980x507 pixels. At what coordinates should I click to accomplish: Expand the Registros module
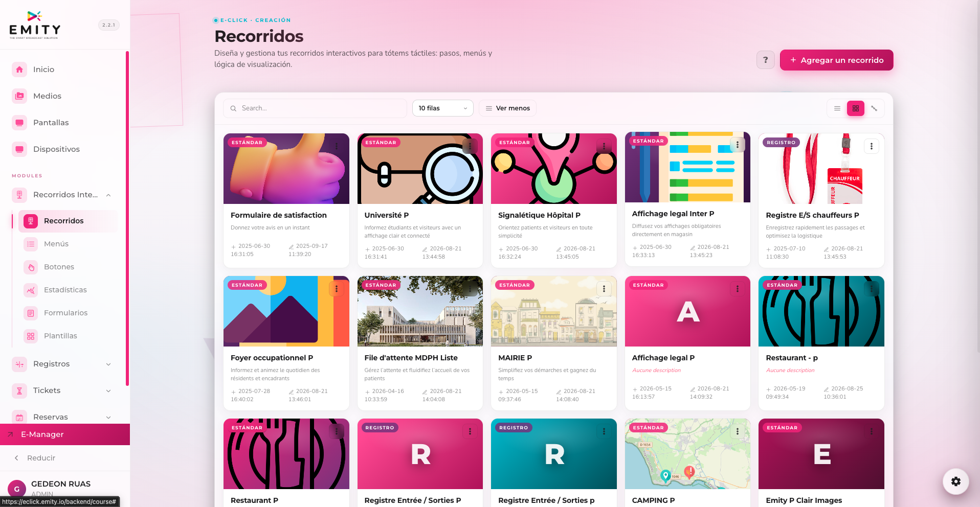coord(108,364)
